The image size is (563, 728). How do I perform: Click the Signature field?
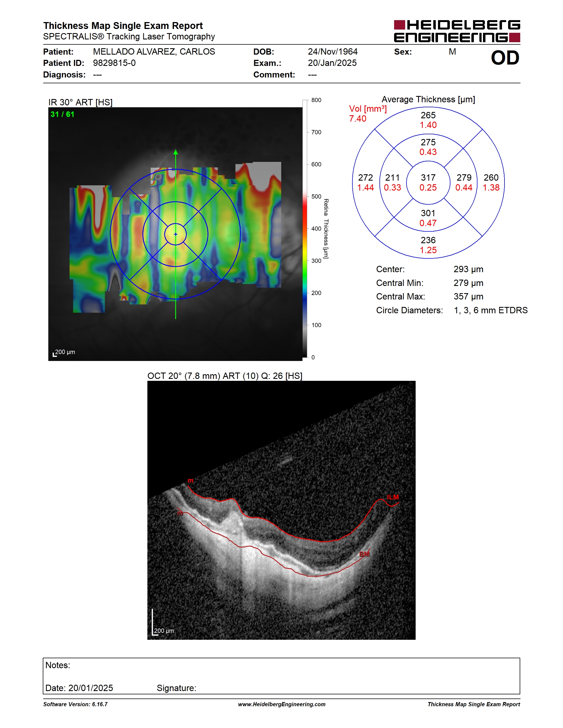point(176,688)
